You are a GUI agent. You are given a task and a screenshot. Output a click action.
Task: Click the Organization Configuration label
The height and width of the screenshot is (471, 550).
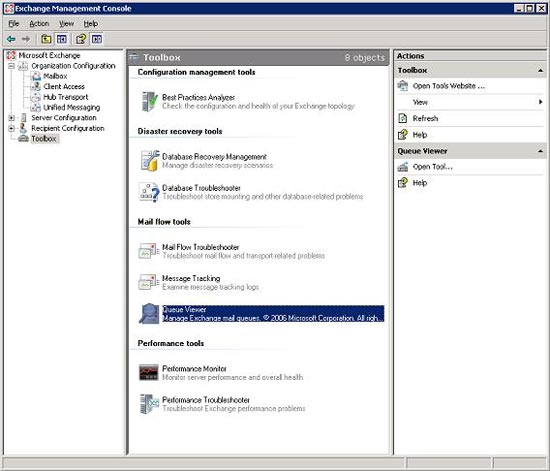73,66
